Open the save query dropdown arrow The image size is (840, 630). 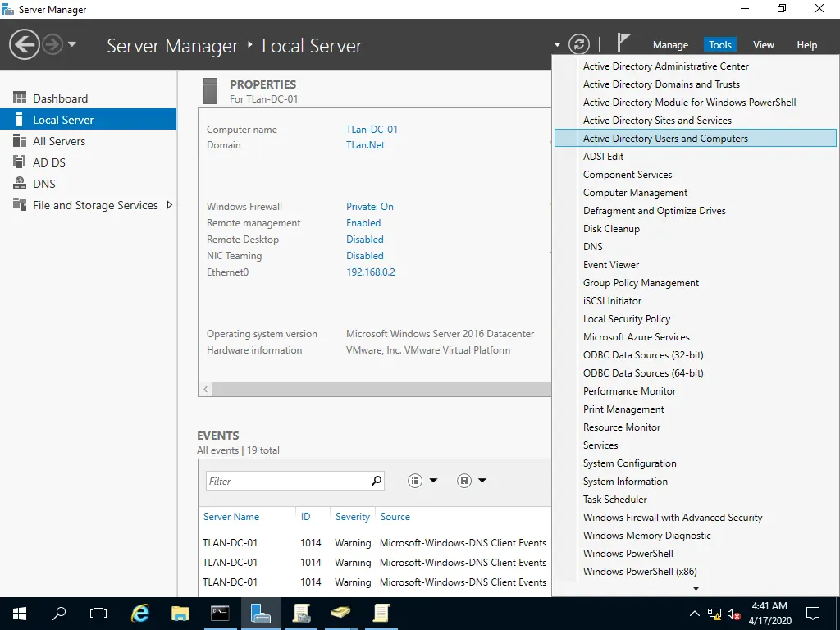coord(482,480)
